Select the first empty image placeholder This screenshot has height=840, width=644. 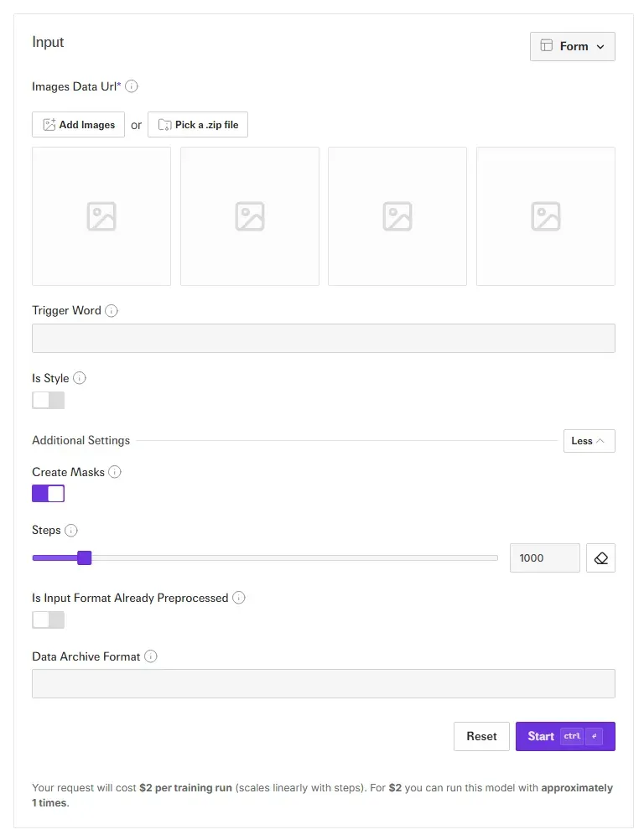pos(101,216)
